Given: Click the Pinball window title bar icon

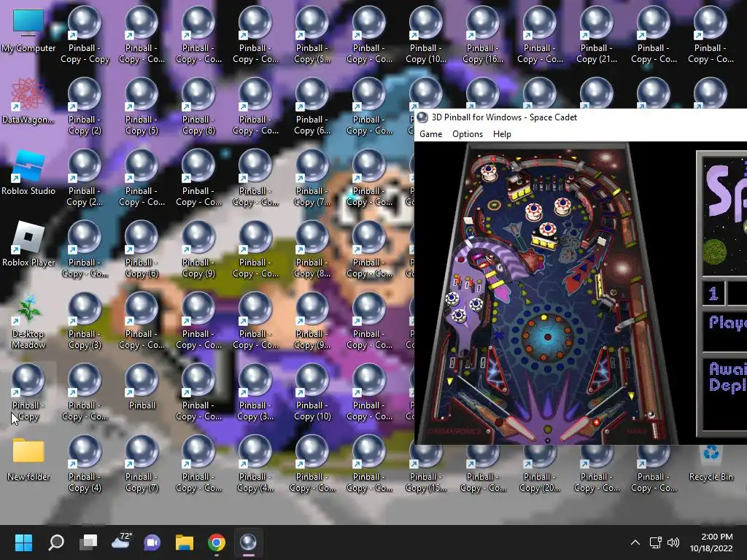Looking at the screenshot, I should pyautogui.click(x=422, y=117).
